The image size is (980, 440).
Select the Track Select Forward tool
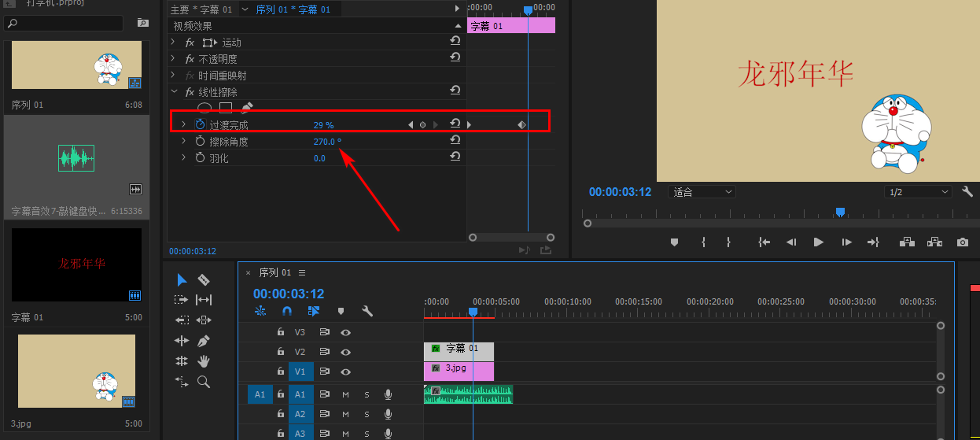coord(182,300)
